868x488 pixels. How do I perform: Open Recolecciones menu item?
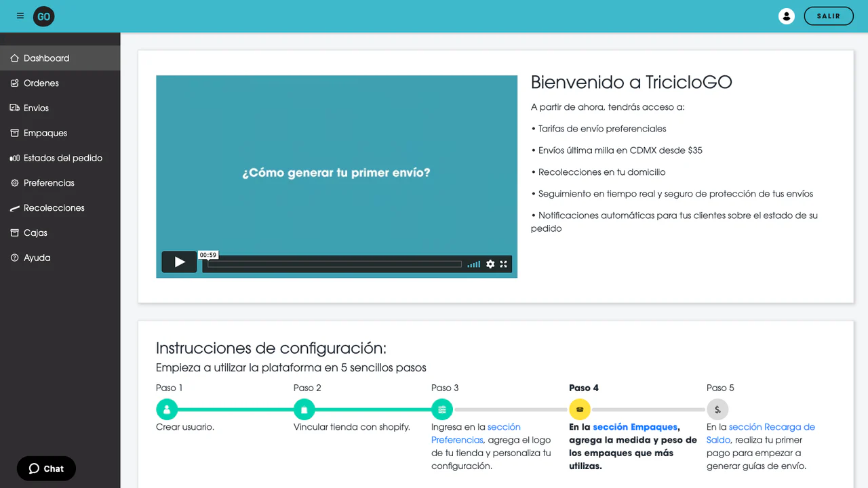tap(60, 208)
